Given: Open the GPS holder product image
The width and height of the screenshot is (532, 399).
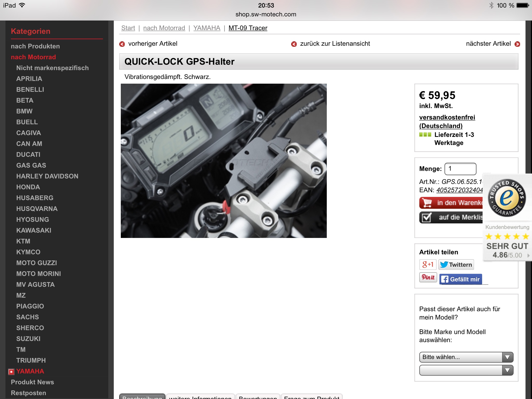Looking at the screenshot, I should click(224, 161).
